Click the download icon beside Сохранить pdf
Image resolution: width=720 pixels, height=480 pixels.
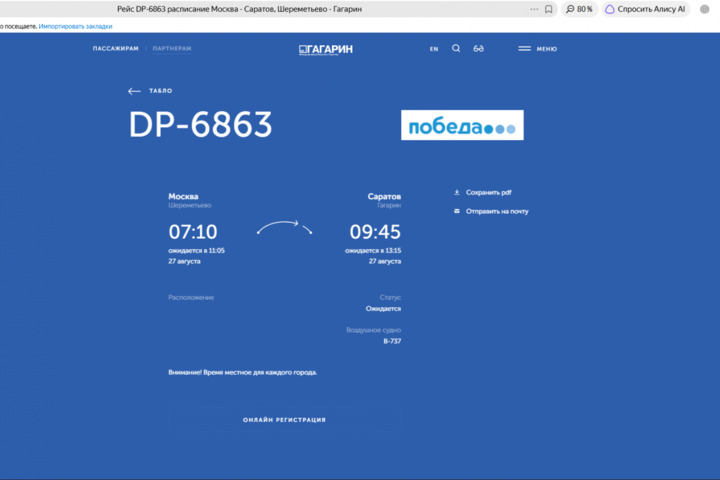[456, 192]
